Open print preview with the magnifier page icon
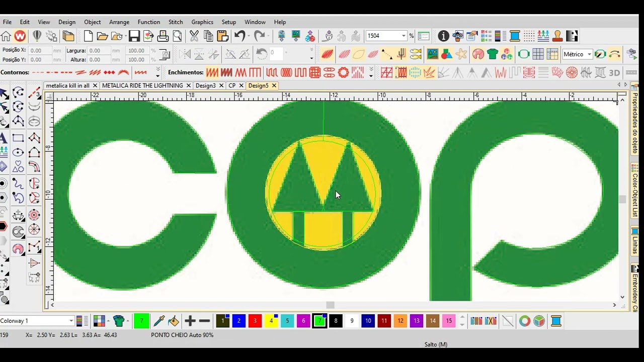The height and width of the screenshot is (362, 644). click(x=177, y=36)
